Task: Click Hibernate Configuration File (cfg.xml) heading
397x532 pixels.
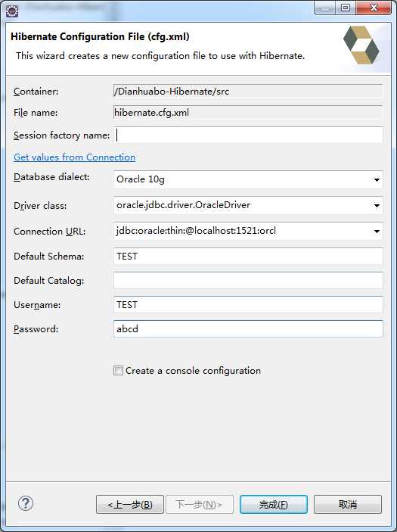Action: [100, 36]
